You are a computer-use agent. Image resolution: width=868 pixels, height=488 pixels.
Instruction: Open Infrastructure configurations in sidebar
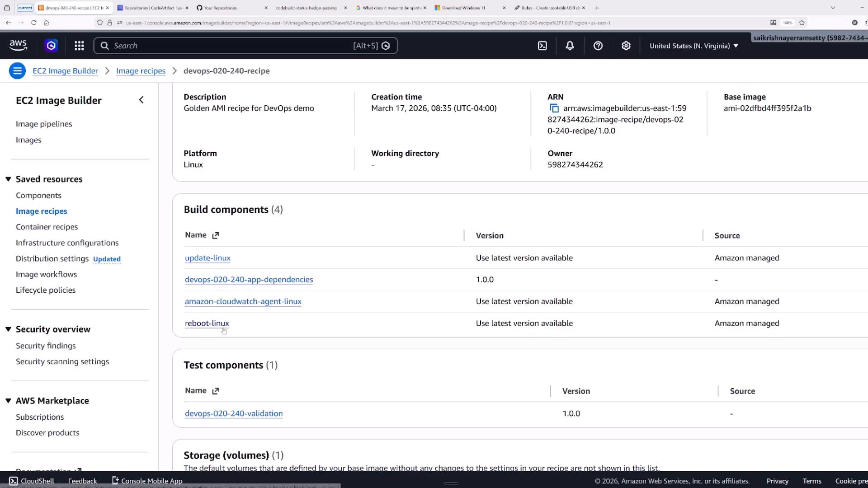[67, 243]
